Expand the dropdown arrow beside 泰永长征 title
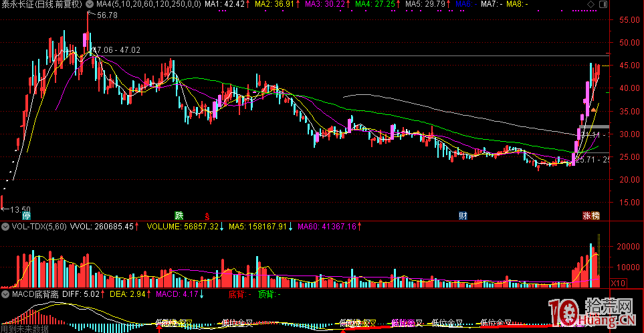 pyautogui.click(x=89, y=5)
